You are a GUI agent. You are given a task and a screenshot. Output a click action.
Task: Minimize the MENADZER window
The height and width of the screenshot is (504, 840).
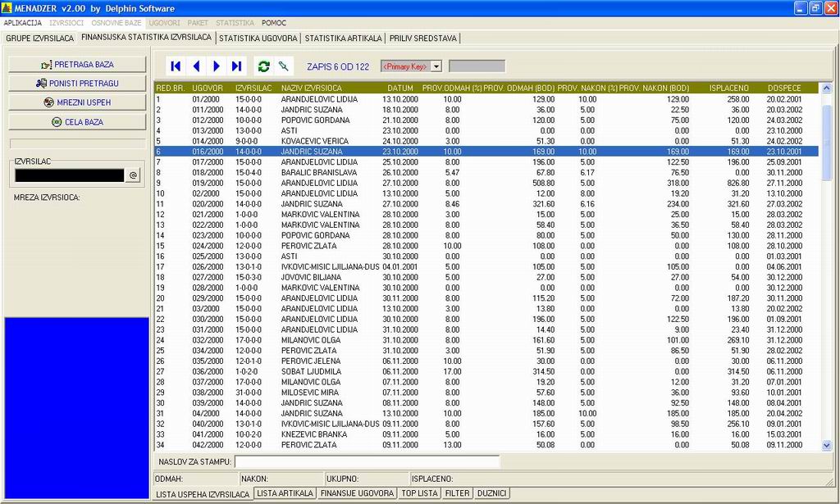point(801,8)
